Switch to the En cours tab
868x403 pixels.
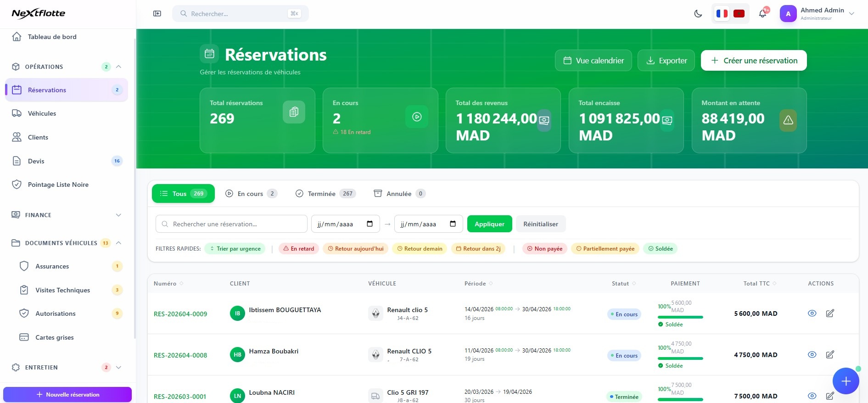251,194
